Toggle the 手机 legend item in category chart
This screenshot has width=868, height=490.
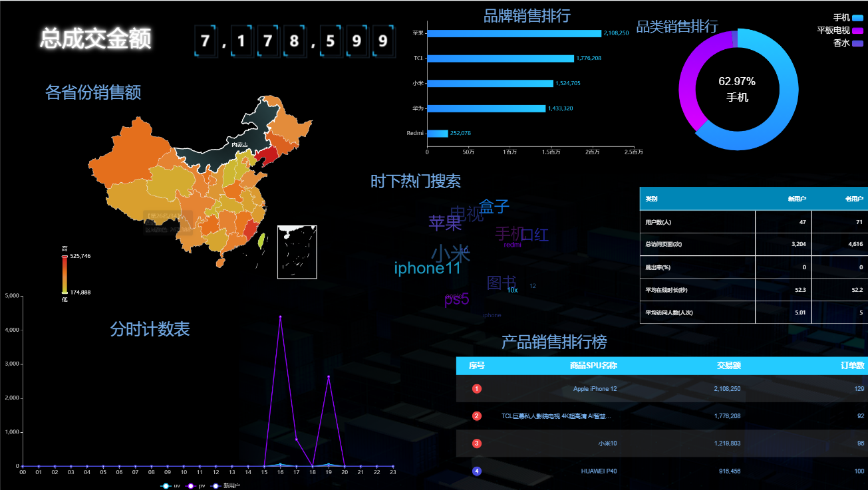click(x=848, y=17)
